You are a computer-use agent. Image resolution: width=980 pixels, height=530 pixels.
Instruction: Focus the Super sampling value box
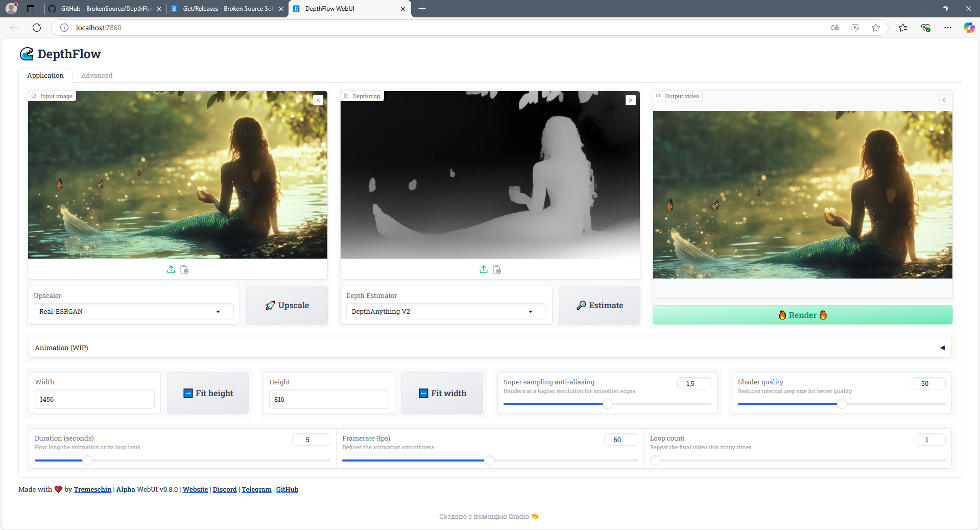tap(694, 383)
